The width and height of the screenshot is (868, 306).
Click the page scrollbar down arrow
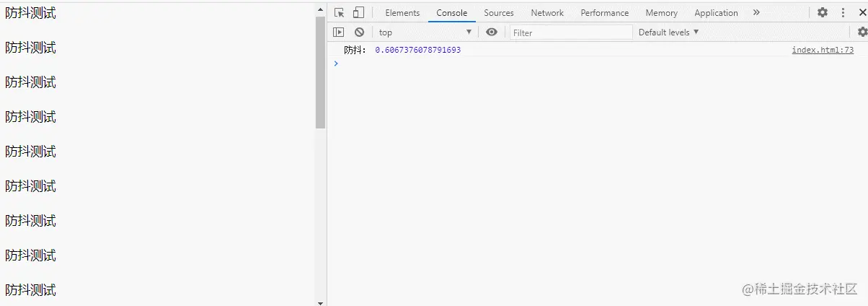(x=321, y=302)
